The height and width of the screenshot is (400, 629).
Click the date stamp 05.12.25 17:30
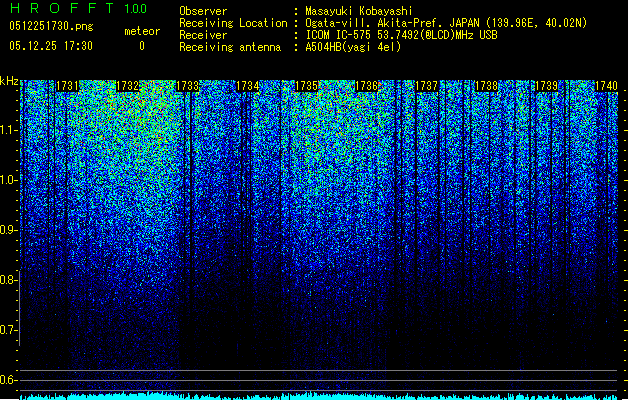pos(51,46)
